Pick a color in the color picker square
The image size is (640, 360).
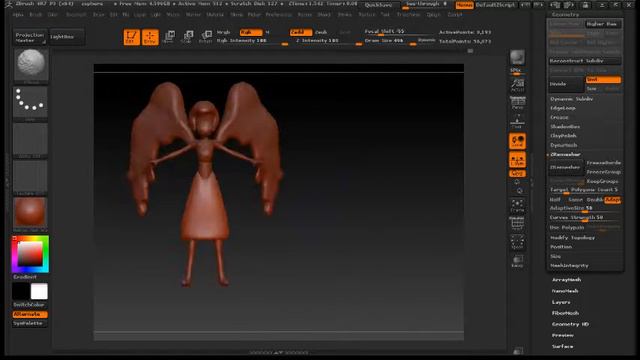[30, 253]
